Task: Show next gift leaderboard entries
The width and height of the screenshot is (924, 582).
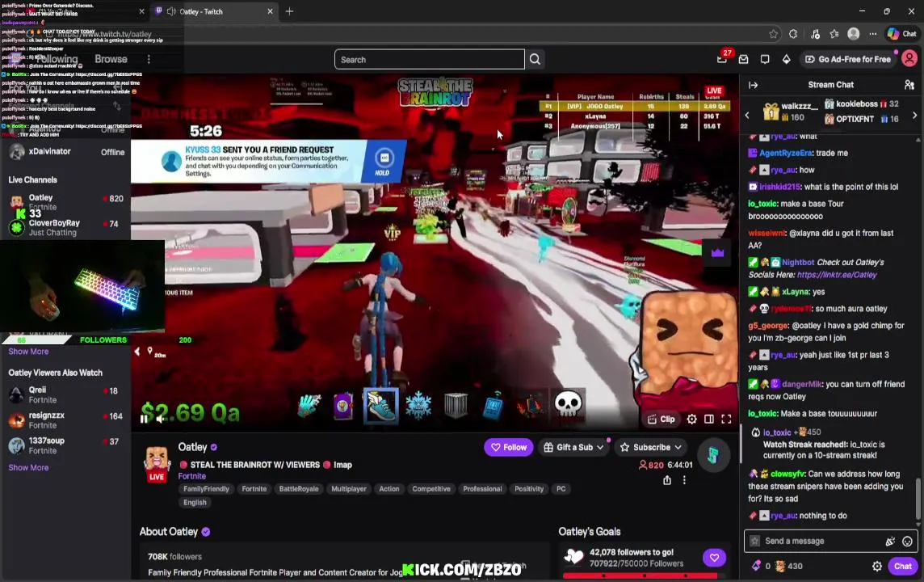Action: [x=914, y=116]
